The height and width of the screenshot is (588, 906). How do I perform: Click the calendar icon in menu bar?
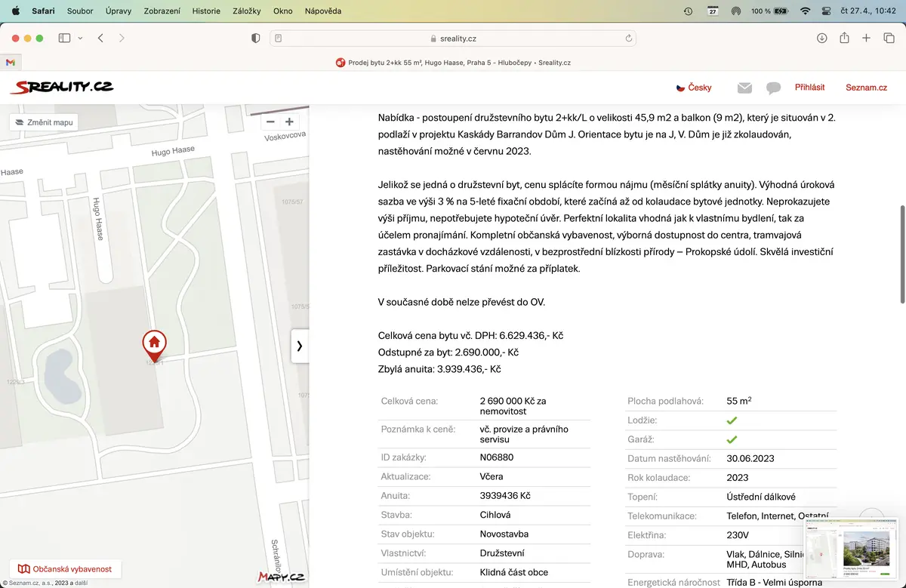click(713, 11)
